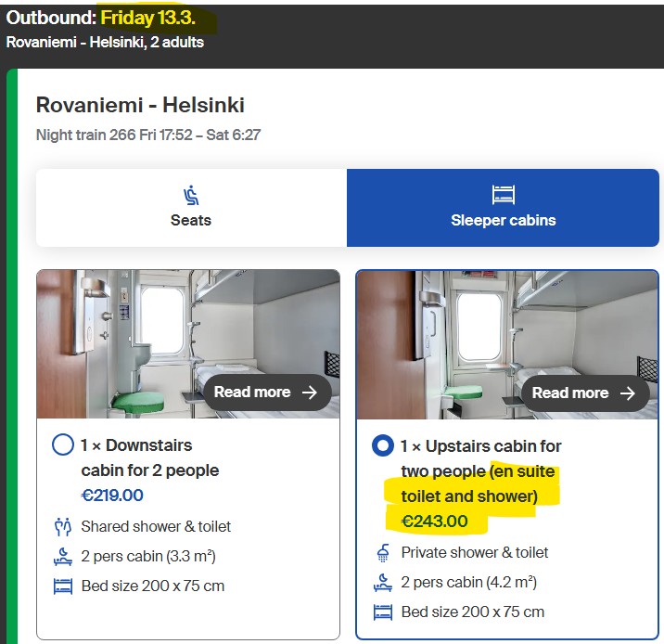The width and height of the screenshot is (664, 644).
Task: Click the shared shower & toilet icon
Action: click(63, 527)
